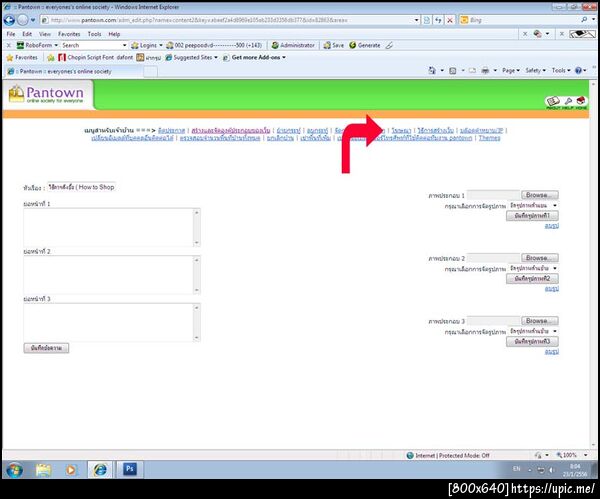
Task: Click inside paragraph 2 text area
Action: [x=111, y=275]
